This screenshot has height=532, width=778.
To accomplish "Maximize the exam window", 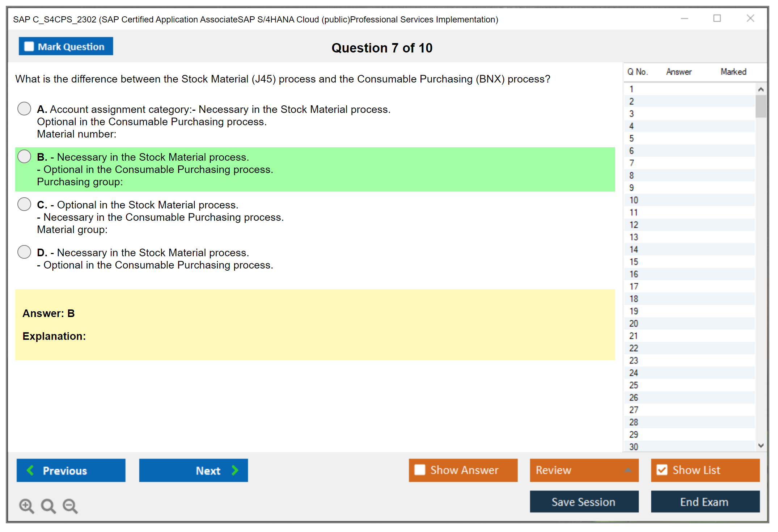I will (717, 18).
